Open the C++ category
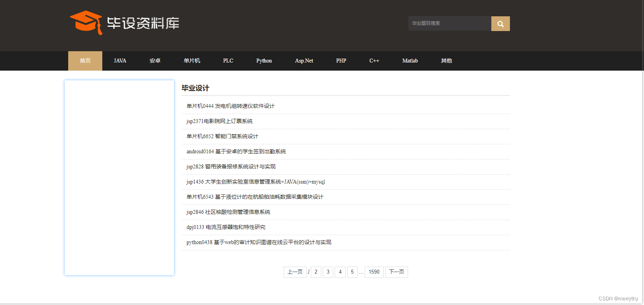The image size is (644, 305). (x=374, y=61)
